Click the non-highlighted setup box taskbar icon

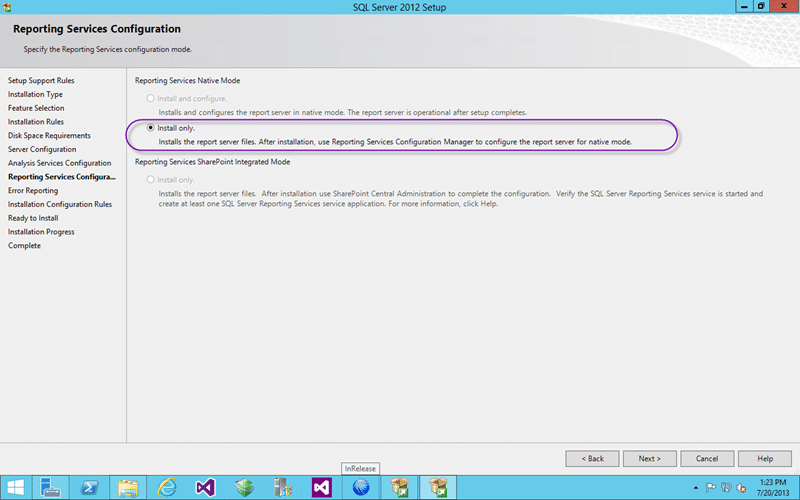(399, 488)
